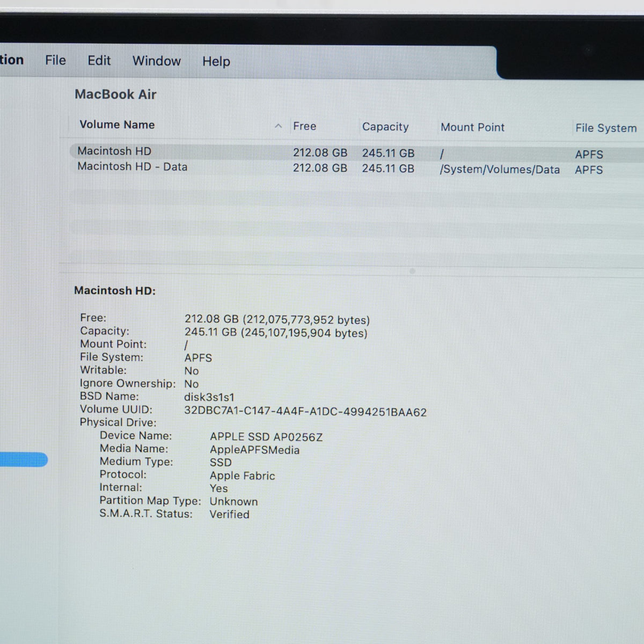This screenshot has width=644, height=644.
Task: Click the Medium Type SSD value
Action: coord(221,463)
